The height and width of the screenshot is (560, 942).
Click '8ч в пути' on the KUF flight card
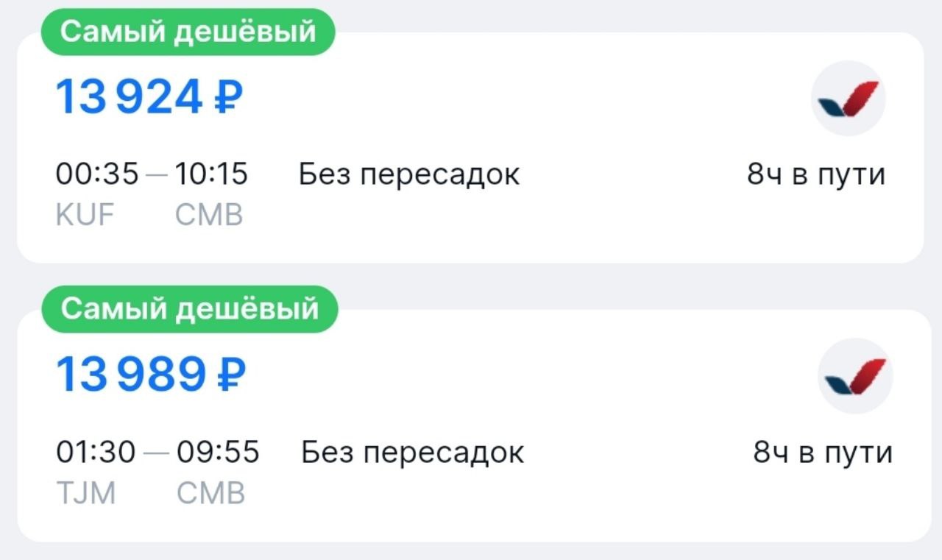pyautogui.click(x=816, y=175)
